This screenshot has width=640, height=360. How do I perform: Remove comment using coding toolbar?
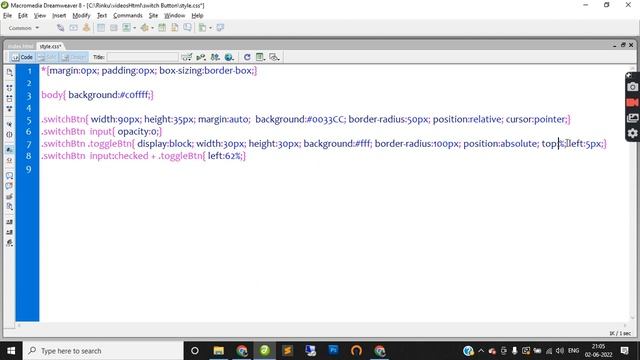point(9,186)
